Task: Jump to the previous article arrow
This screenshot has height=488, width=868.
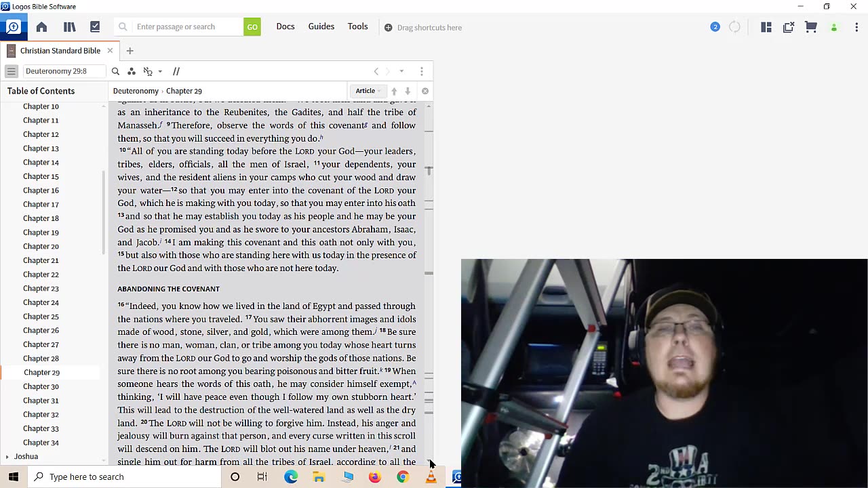Action: point(394,91)
